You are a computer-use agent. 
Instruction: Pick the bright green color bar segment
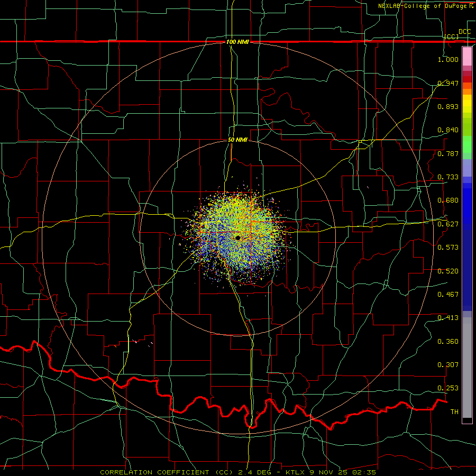[x=467, y=144]
